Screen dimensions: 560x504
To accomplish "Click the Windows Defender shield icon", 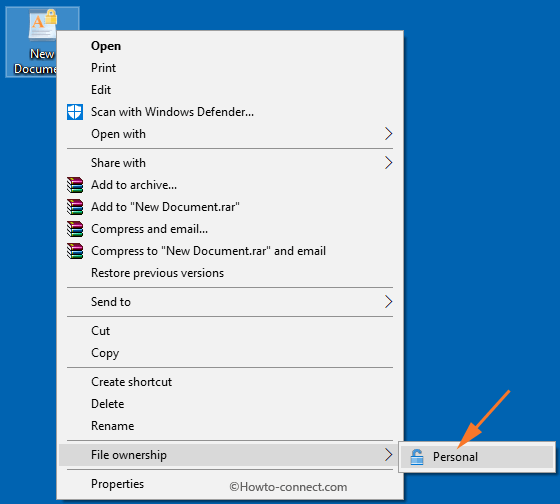I will coord(75,112).
